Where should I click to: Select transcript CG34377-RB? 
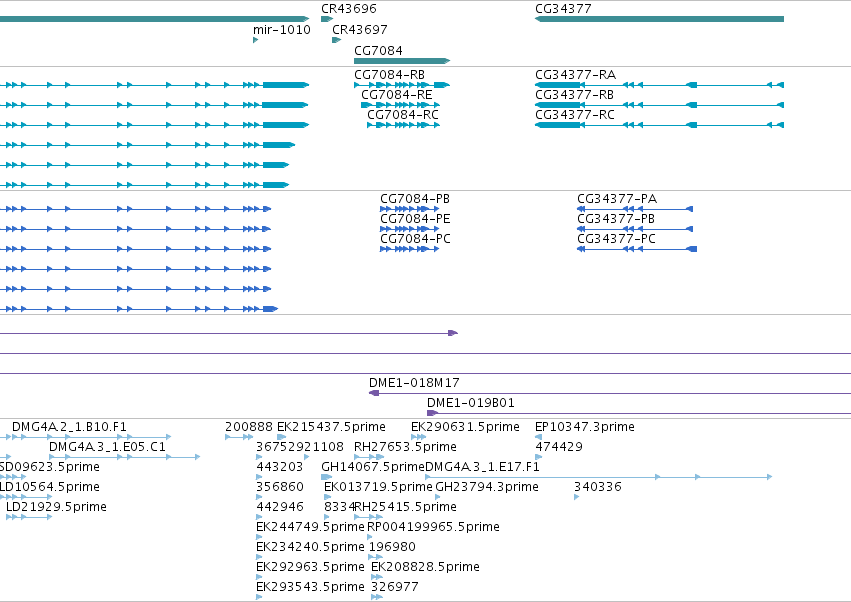(574, 95)
